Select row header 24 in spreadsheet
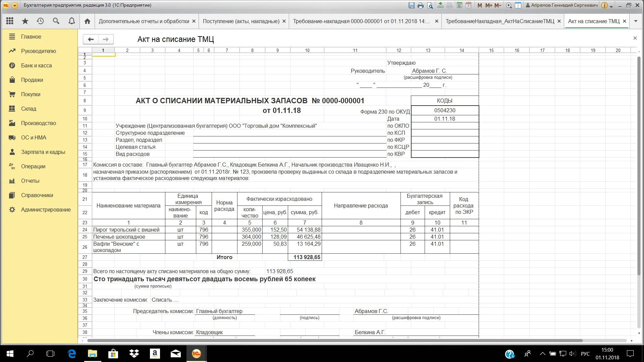 85,230
